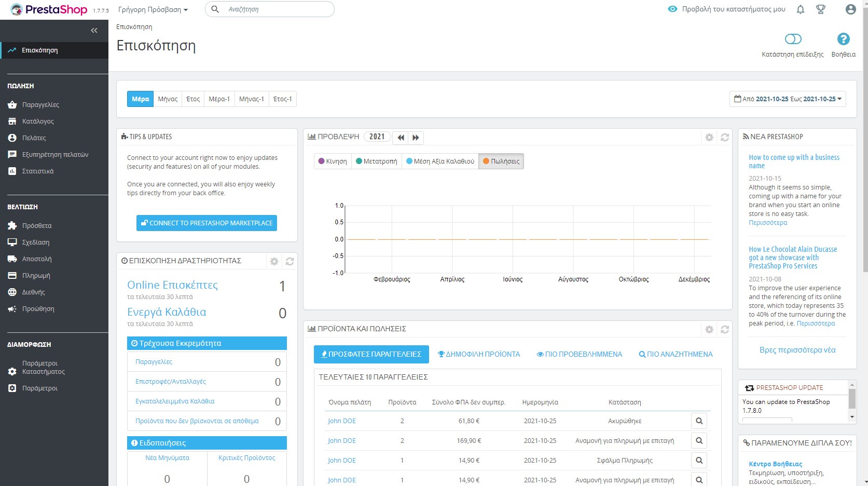Viewport: 868px width, 486px height.
Task: Refresh the Forecast panel
Action: click(725, 138)
